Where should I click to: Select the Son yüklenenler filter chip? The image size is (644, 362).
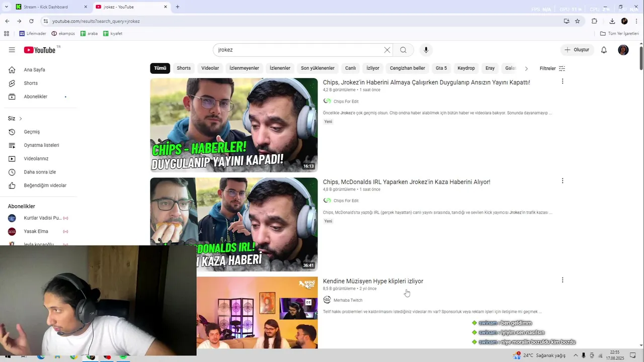click(317, 68)
